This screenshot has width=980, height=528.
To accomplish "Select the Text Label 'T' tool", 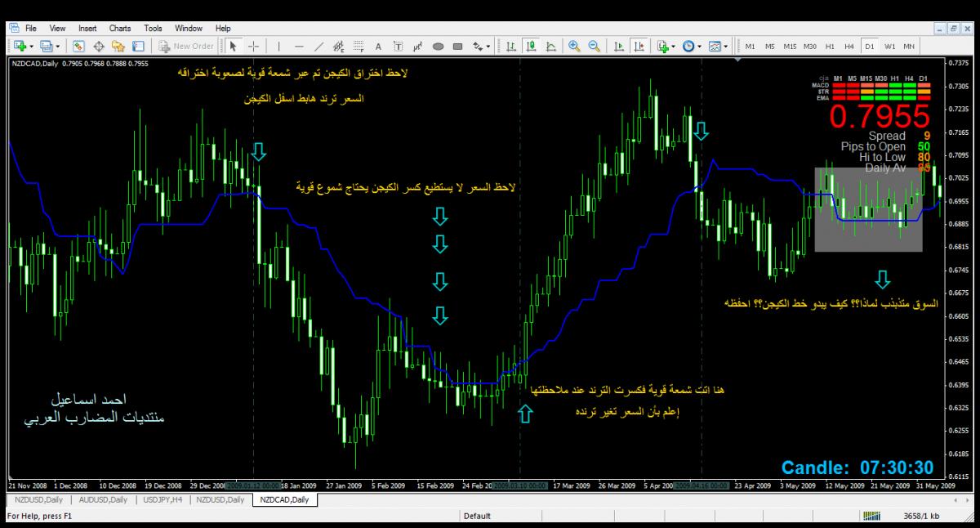I will 398,47.
